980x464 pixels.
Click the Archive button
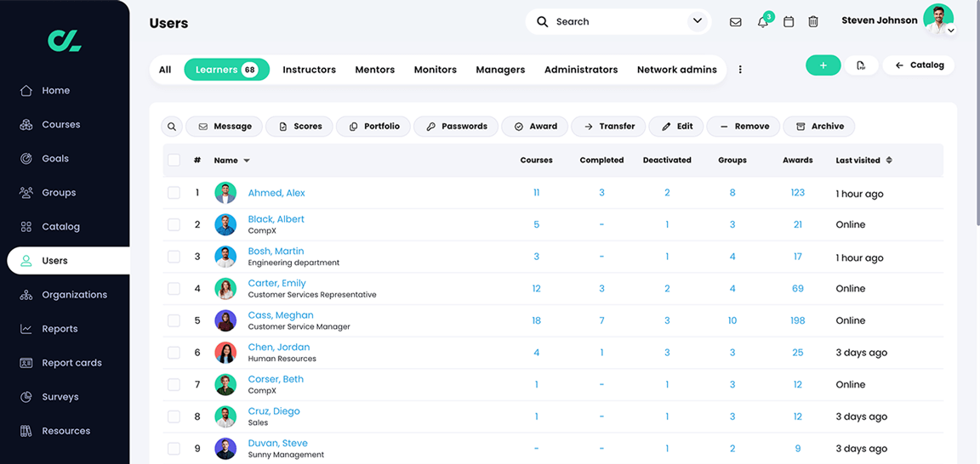(818, 126)
